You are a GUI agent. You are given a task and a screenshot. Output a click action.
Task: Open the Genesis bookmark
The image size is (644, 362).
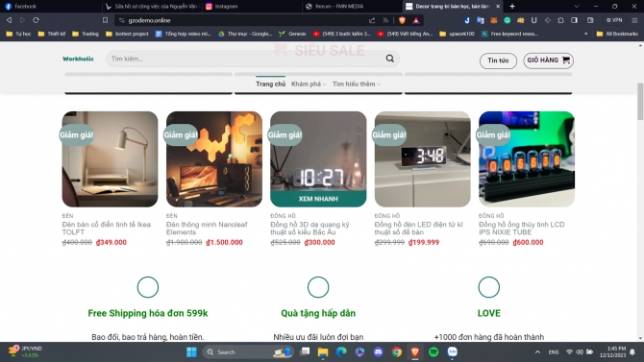click(292, 34)
